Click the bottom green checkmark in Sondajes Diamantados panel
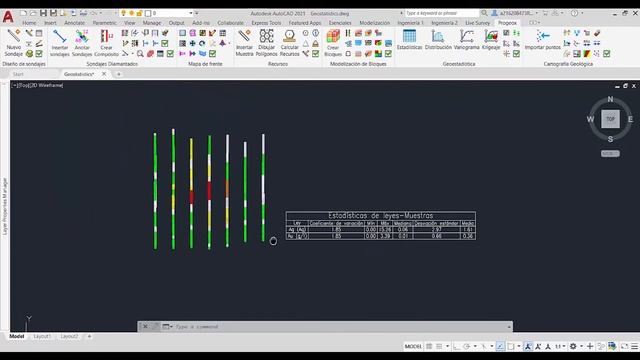Screen dimensions: 640x360 pyautogui.click(x=170, y=53)
